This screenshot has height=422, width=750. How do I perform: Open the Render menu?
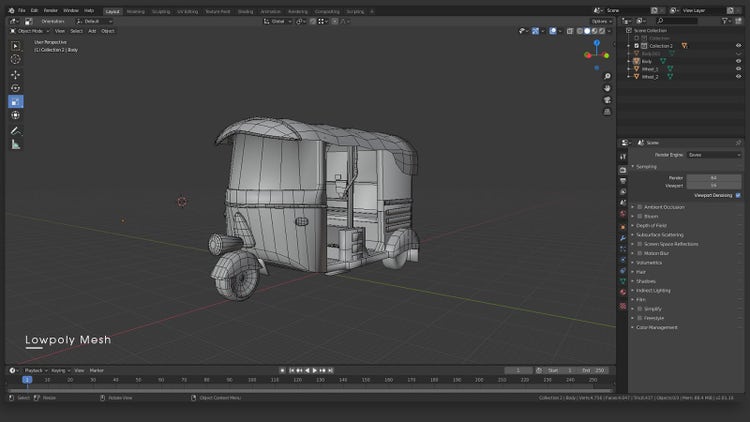(50, 10)
